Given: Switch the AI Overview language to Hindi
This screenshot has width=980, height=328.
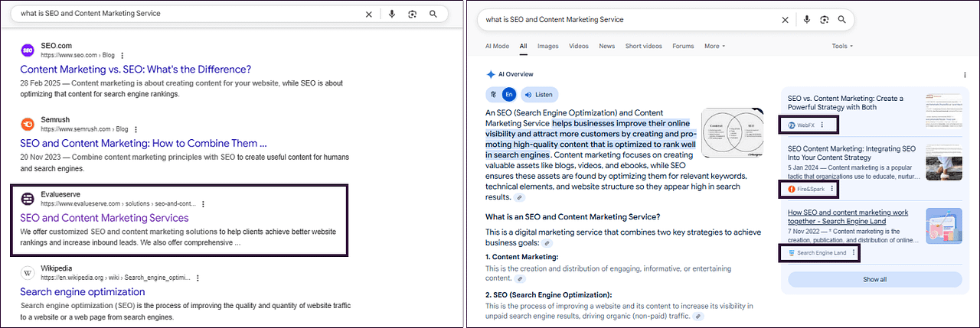Looking at the screenshot, I should coord(493,95).
